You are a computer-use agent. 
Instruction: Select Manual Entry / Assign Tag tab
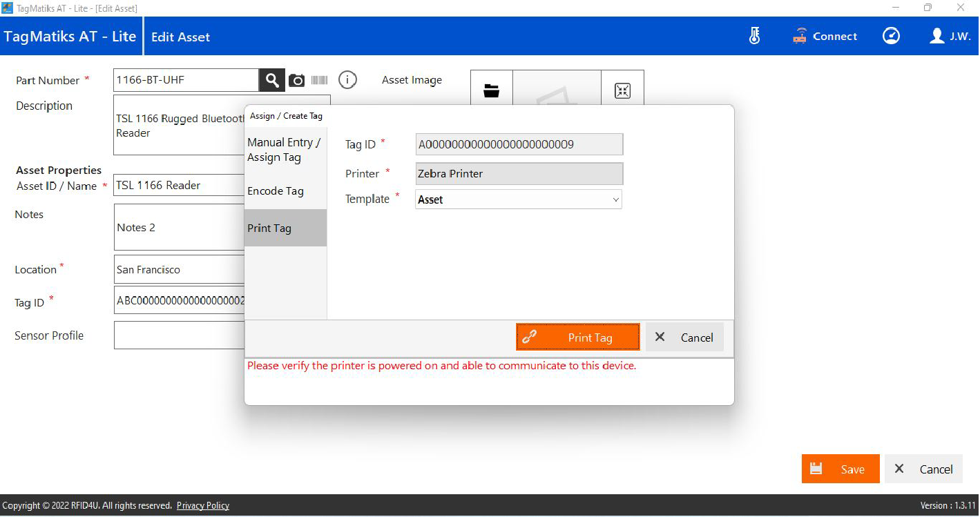click(x=285, y=150)
